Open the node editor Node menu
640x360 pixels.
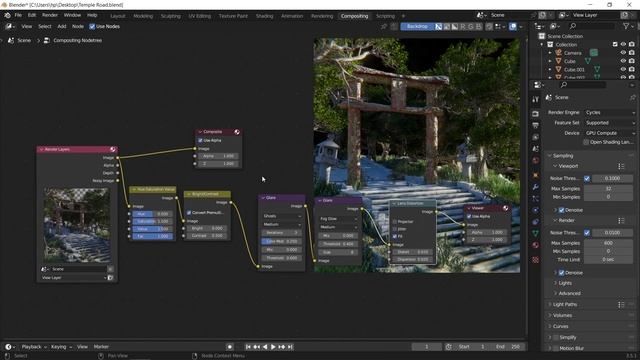[78, 27]
